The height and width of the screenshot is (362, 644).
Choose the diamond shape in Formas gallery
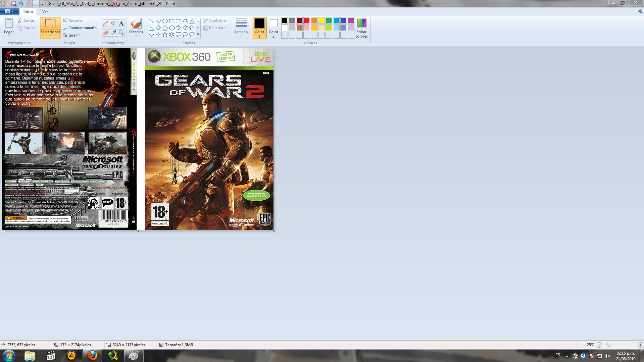point(158,28)
